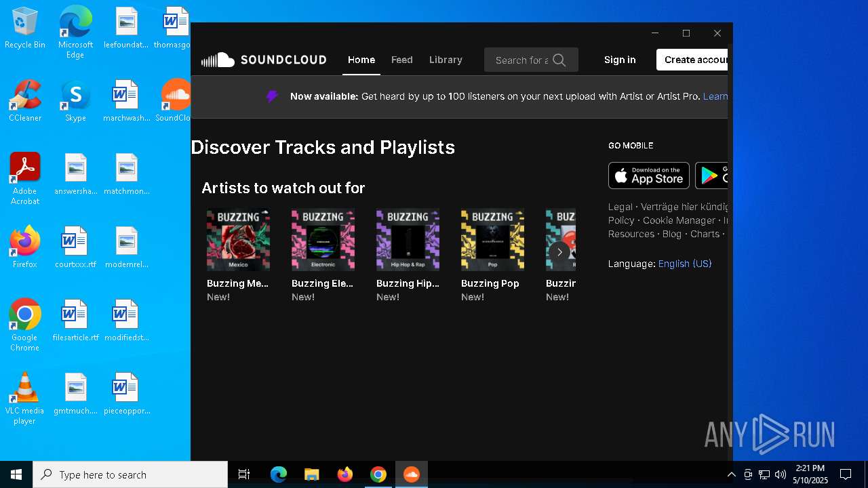Show hidden system tray icons

(x=731, y=474)
